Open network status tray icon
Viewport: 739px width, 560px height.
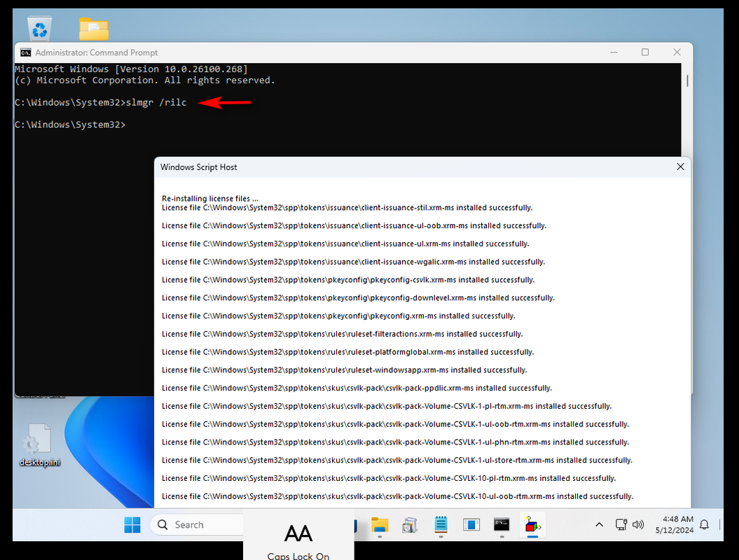point(621,525)
